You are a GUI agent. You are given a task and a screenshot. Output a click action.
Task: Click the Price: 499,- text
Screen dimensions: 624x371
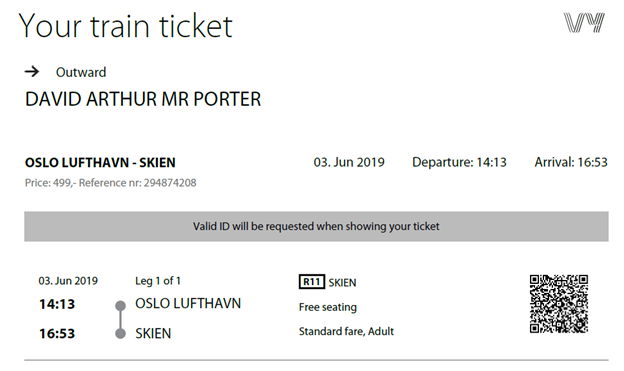pyautogui.click(x=50, y=183)
